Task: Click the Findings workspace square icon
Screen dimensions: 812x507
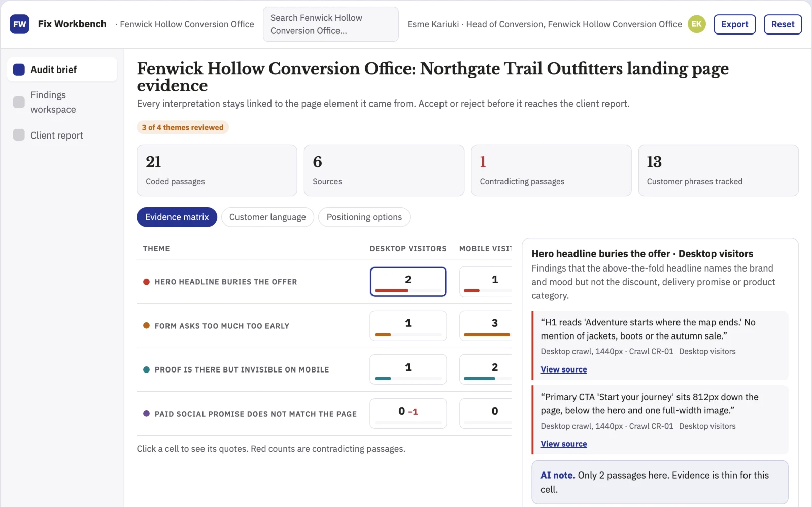Action: coord(19,102)
